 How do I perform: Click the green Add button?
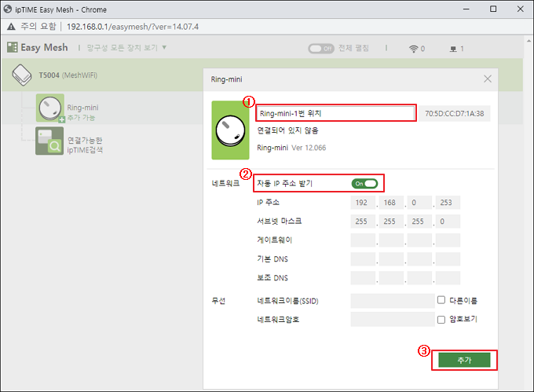click(464, 360)
